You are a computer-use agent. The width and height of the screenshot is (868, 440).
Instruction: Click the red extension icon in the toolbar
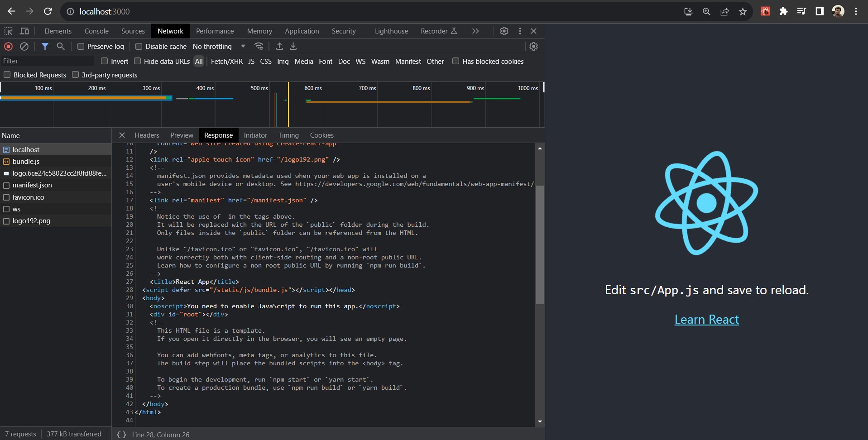(x=765, y=11)
